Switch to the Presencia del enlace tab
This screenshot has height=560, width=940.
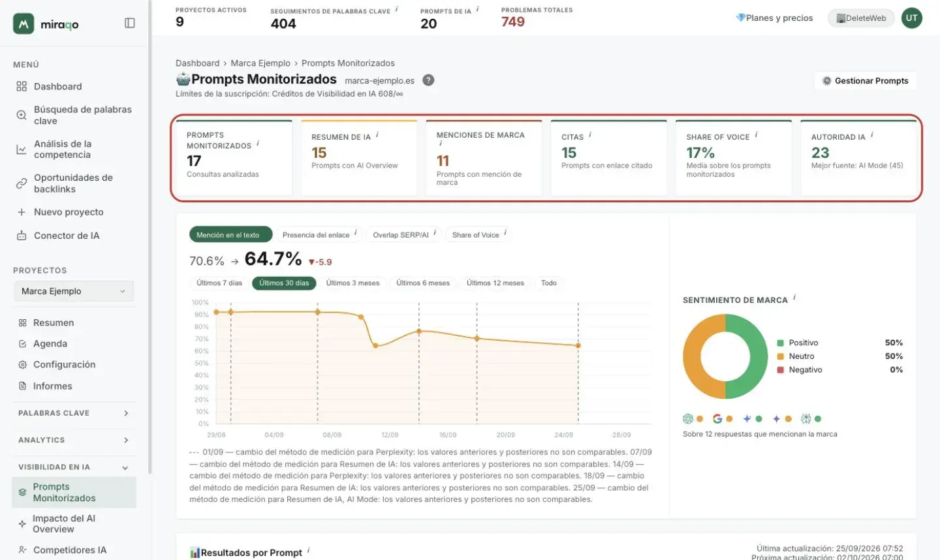pyautogui.click(x=319, y=235)
